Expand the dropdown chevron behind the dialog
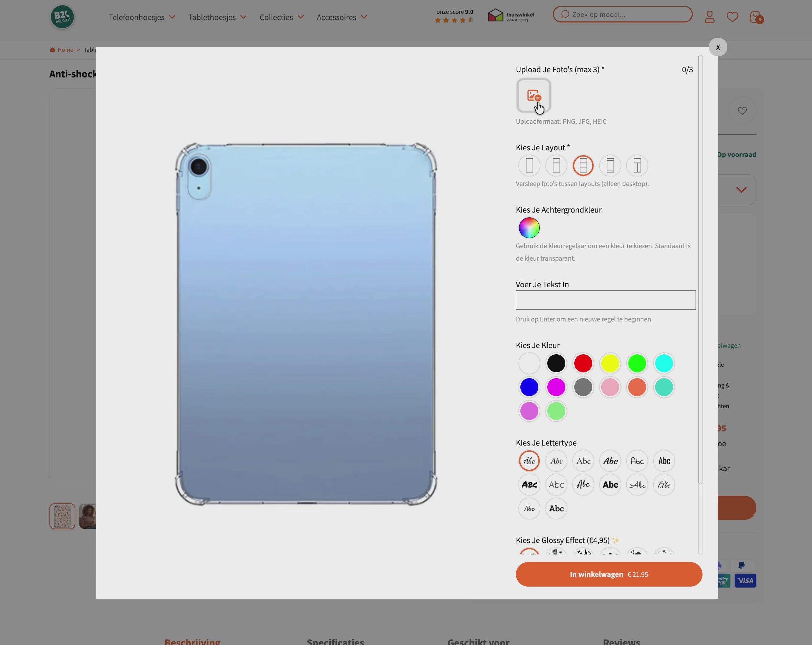 (x=741, y=190)
